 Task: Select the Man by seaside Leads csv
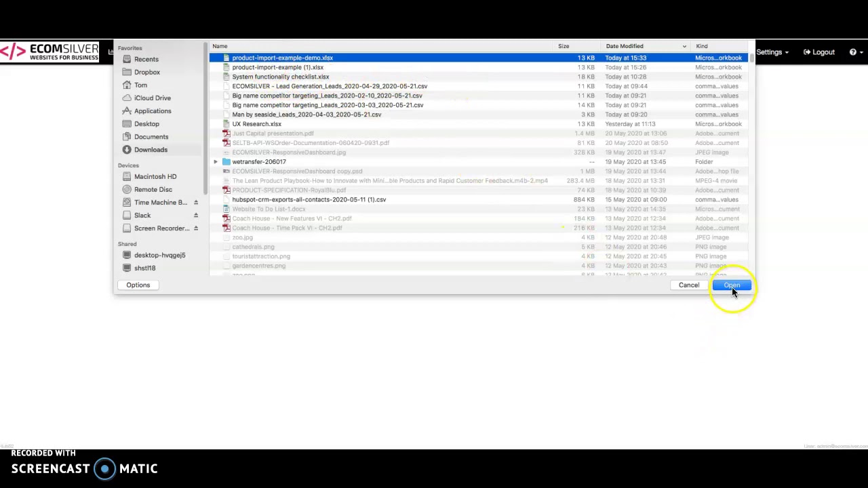pyautogui.click(x=478, y=115)
